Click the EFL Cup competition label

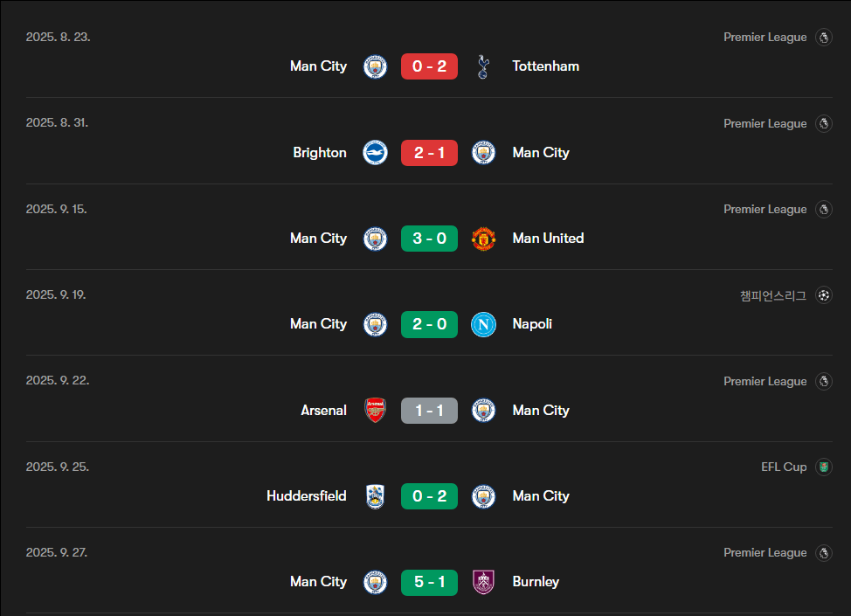(x=784, y=467)
